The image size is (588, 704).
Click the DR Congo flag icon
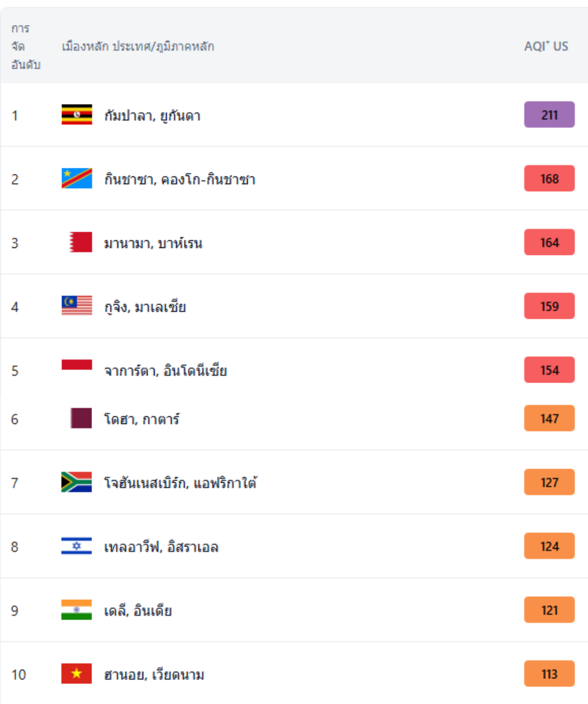pos(77,178)
